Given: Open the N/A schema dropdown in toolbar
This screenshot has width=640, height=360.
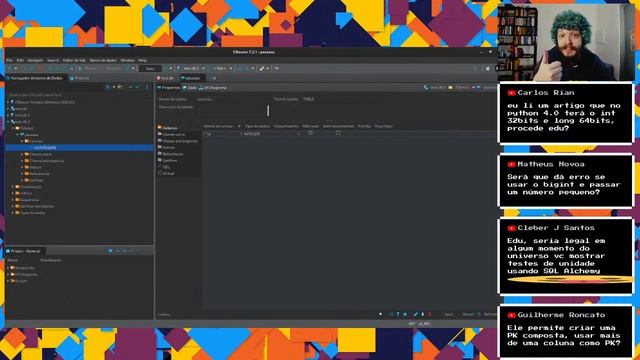Looking at the screenshot, I should coord(222,69).
